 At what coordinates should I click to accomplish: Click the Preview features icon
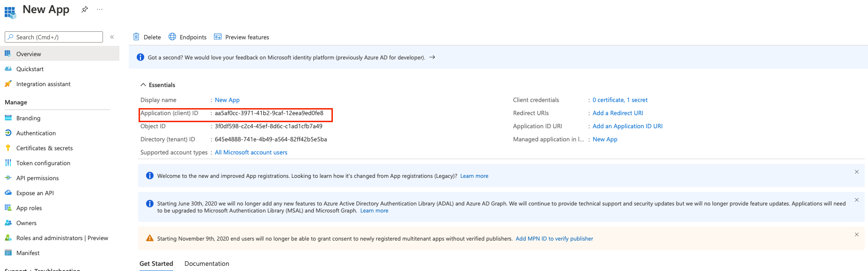click(x=218, y=37)
